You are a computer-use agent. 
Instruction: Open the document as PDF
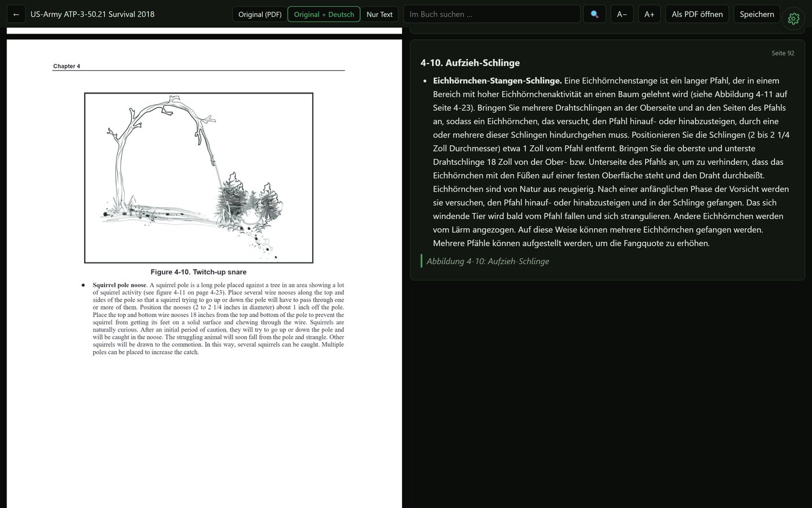(697, 14)
